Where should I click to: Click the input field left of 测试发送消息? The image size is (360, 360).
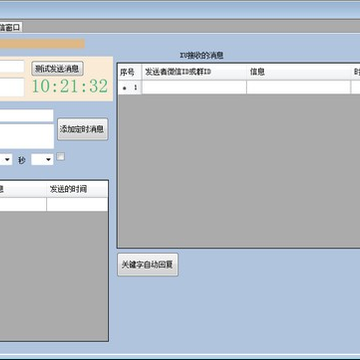pos(12,67)
